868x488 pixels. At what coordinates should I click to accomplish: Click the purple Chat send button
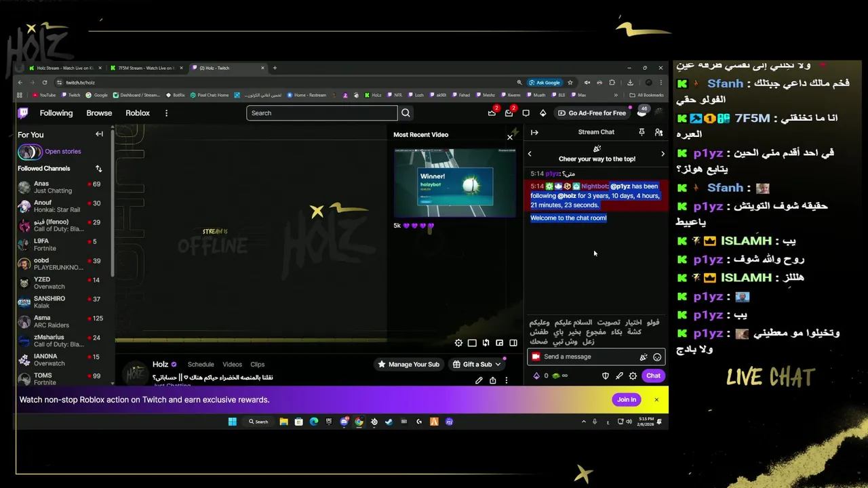653,375
